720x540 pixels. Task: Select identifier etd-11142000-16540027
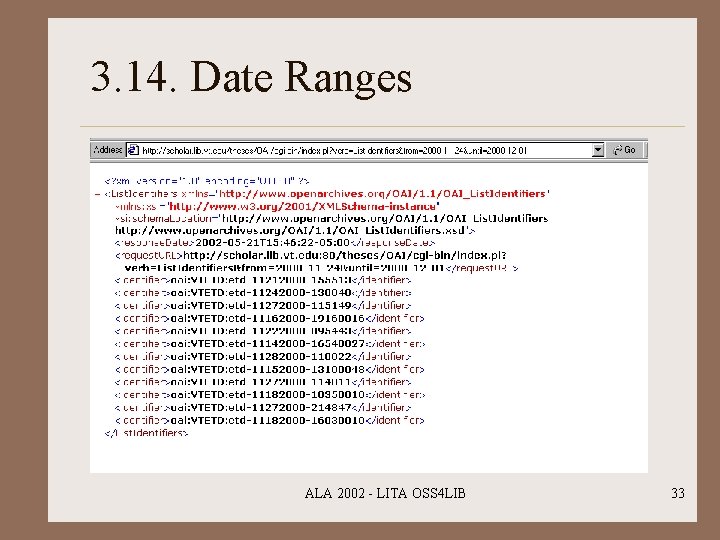(x=270, y=343)
